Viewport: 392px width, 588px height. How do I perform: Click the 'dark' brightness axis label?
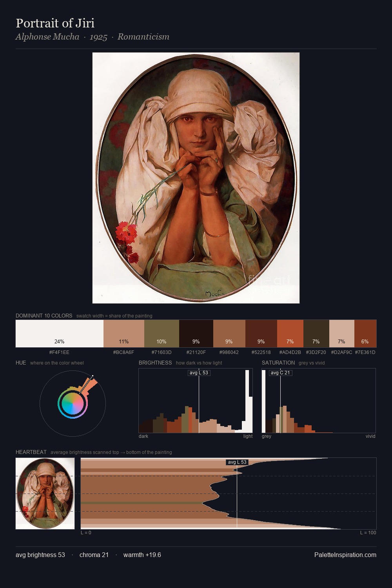[143, 436]
